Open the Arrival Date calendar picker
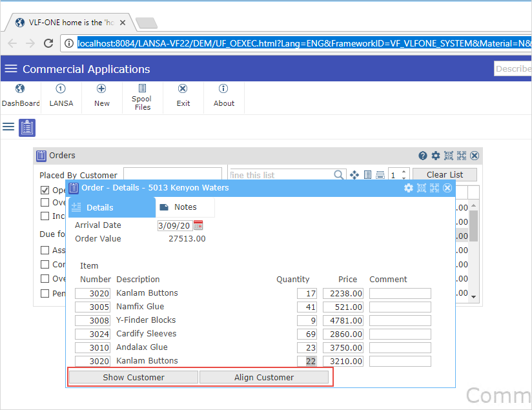Viewport: 532px width, 410px height. tap(198, 225)
